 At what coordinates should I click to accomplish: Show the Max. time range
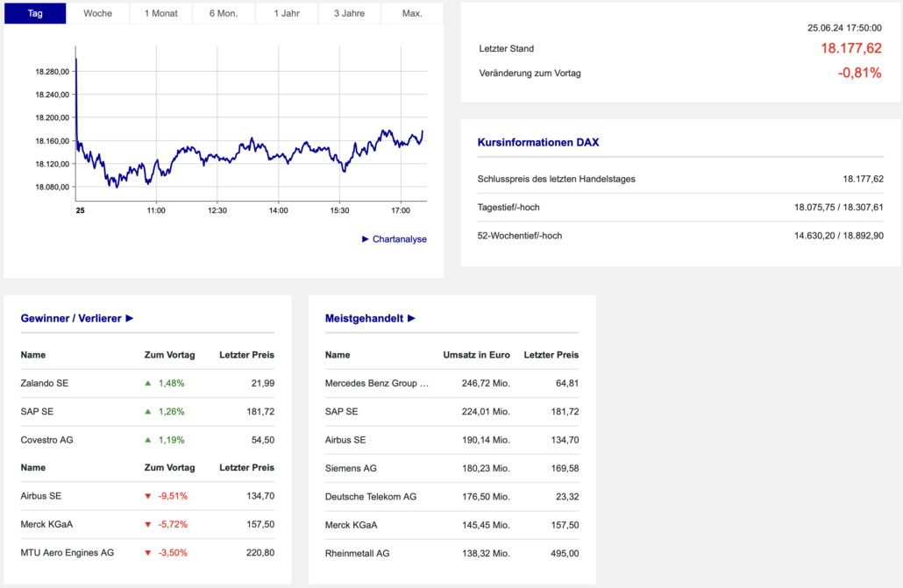pos(412,13)
